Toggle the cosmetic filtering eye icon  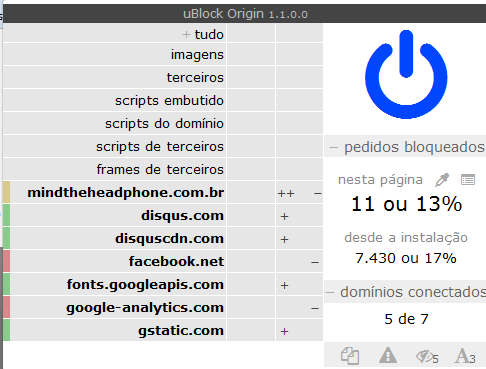[x=427, y=356]
